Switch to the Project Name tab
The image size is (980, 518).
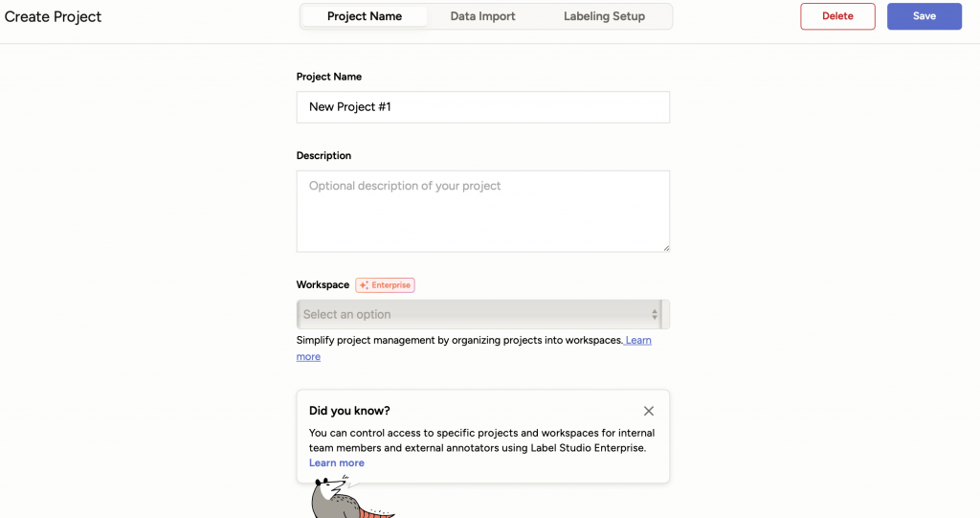(365, 16)
